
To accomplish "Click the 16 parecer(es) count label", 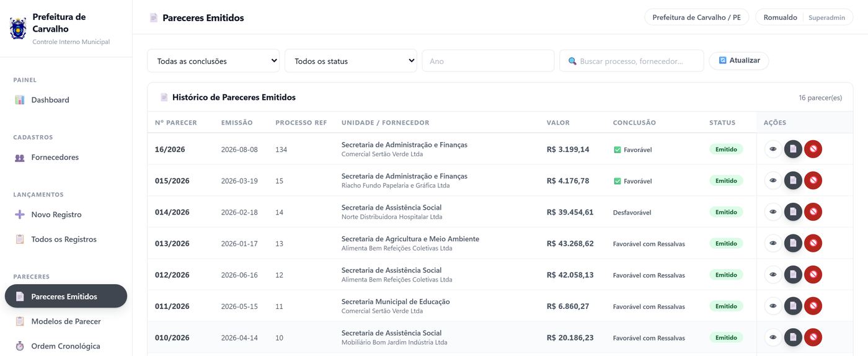I will (820, 97).
